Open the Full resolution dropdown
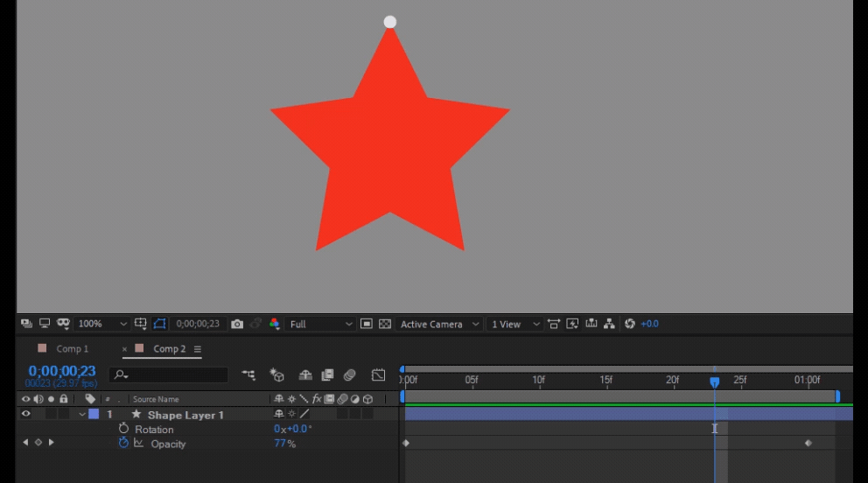This screenshot has height=483, width=868. tap(320, 325)
